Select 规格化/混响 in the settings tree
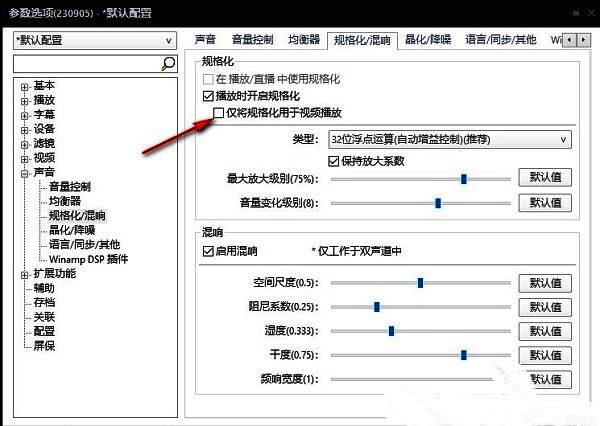 (77, 216)
